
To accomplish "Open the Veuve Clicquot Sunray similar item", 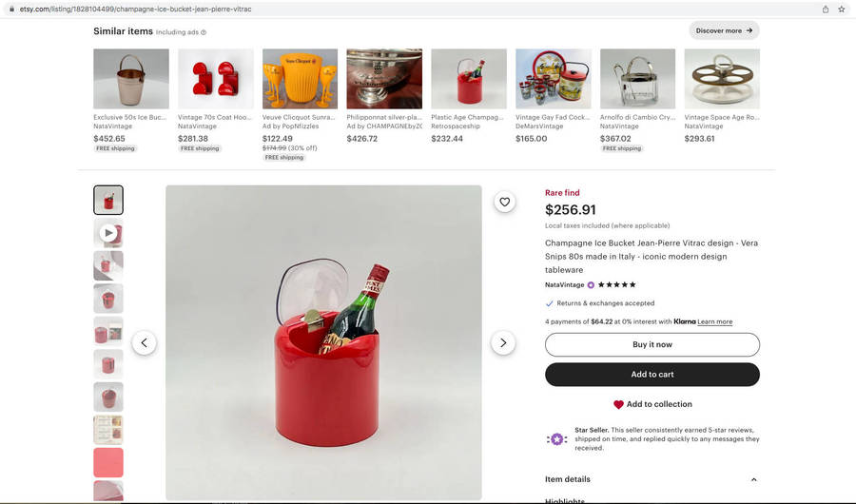I will [x=300, y=80].
